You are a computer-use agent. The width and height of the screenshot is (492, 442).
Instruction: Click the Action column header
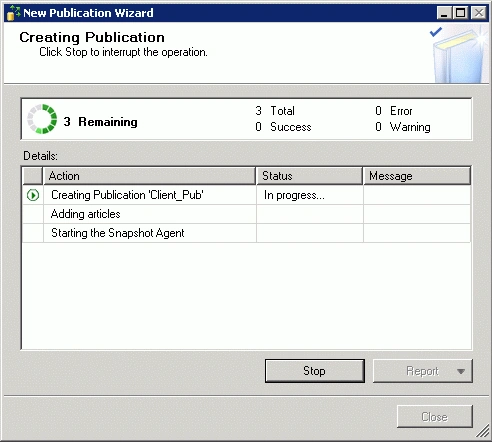click(149, 176)
